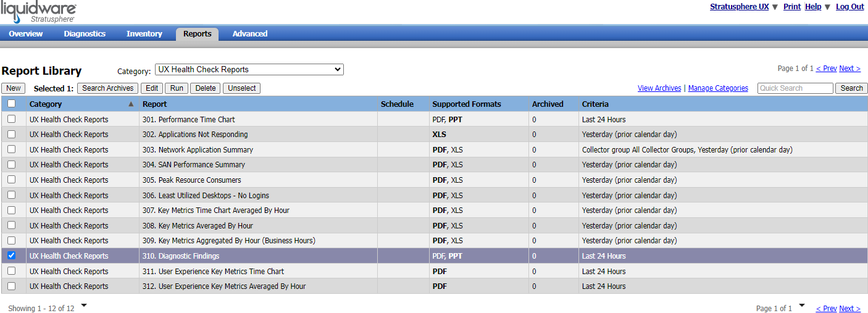Open the View Archives link
The height and width of the screenshot is (313, 868).
(x=659, y=88)
